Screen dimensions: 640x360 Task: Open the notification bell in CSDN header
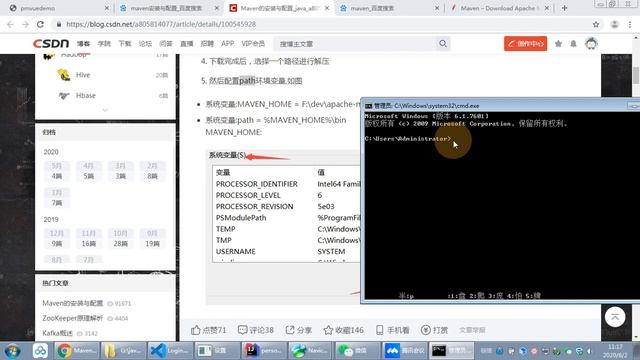tap(573, 44)
